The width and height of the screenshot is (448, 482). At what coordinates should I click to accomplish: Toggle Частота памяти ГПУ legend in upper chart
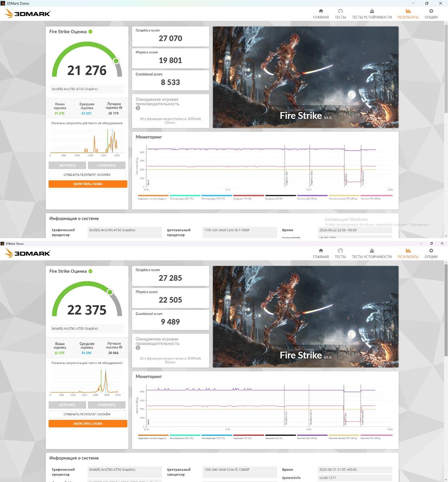coord(344,197)
